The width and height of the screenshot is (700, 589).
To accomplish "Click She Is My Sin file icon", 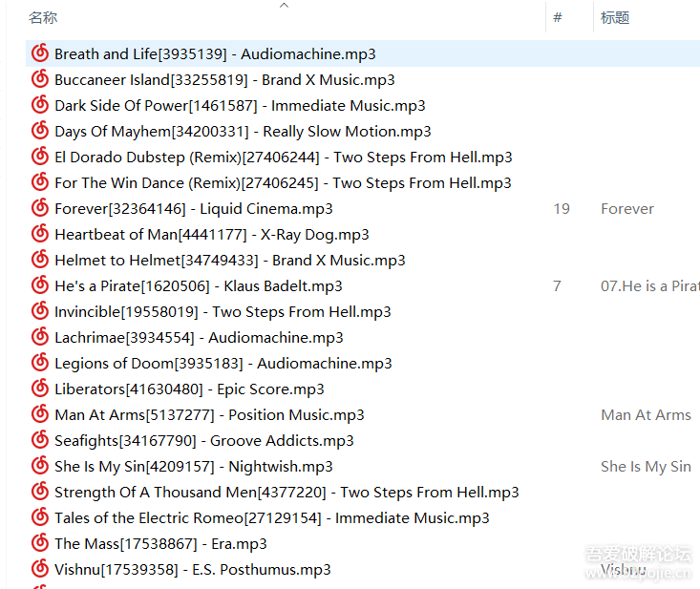I will pyautogui.click(x=40, y=466).
